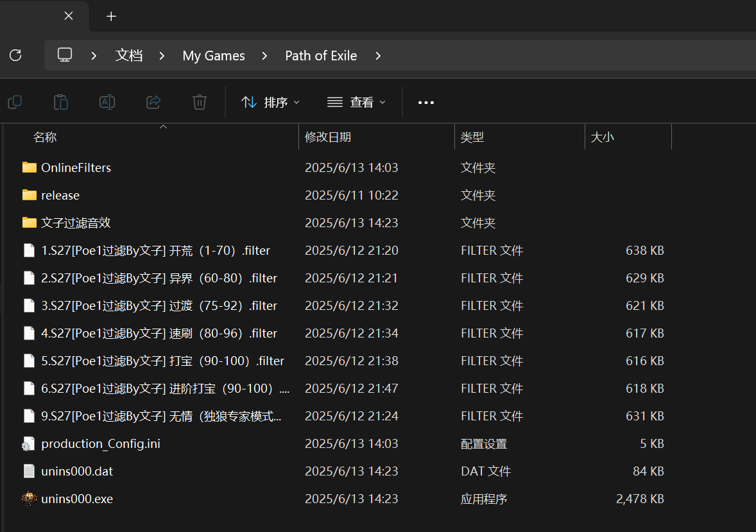Screen dimensions: 756x532
Task: Click the production_Config.ini gear file icon
Action: pos(29,443)
